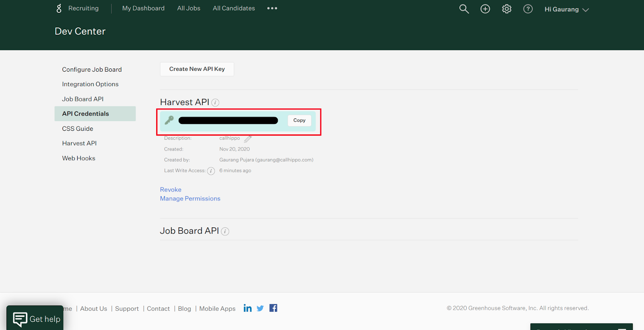Click Create New API Key button
644x330 pixels.
point(197,69)
